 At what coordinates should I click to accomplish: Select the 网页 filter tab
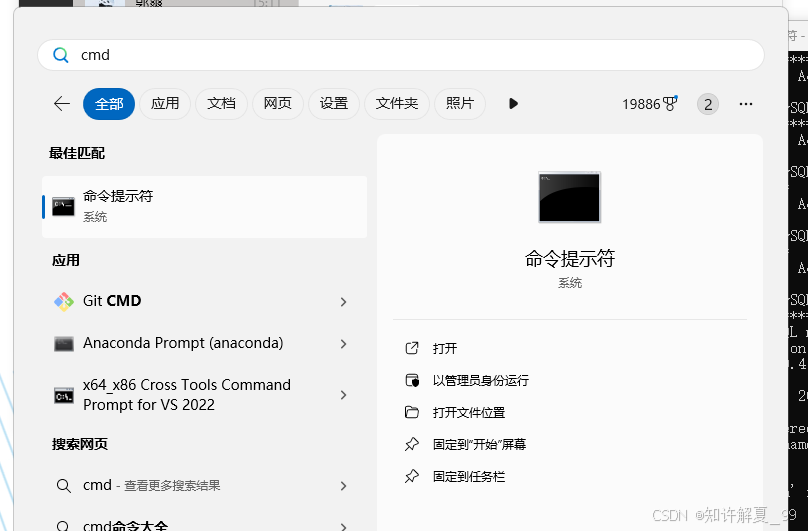278,104
